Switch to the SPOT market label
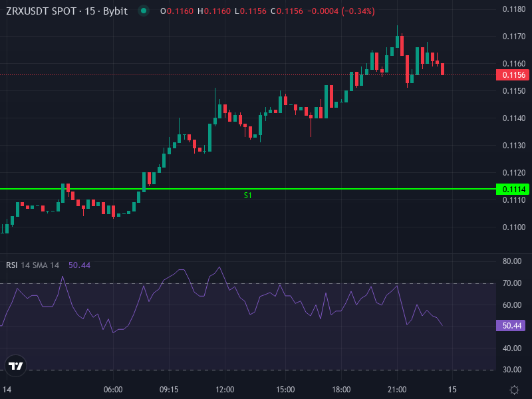This screenshot has width=532, height=399. 65,11
